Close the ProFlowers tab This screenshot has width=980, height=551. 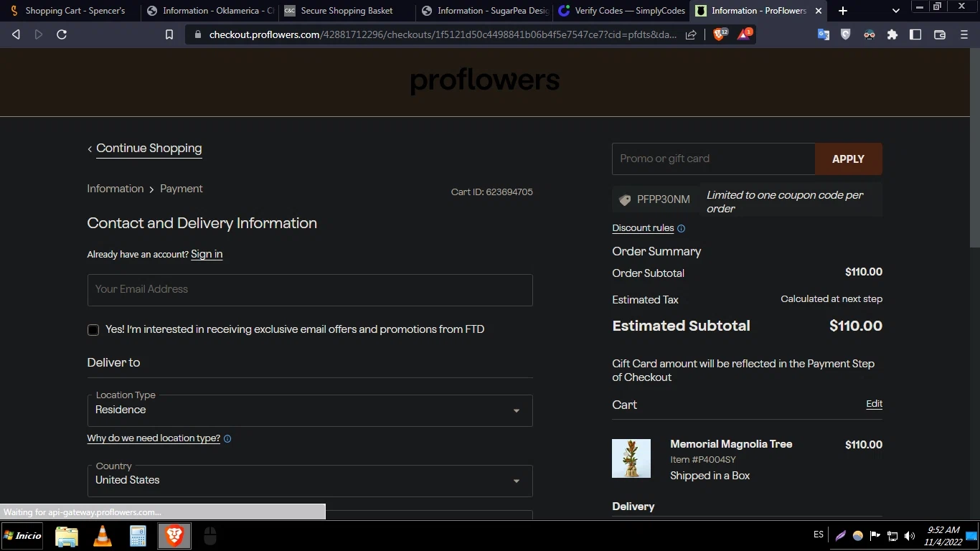click(x=818, y=11)
